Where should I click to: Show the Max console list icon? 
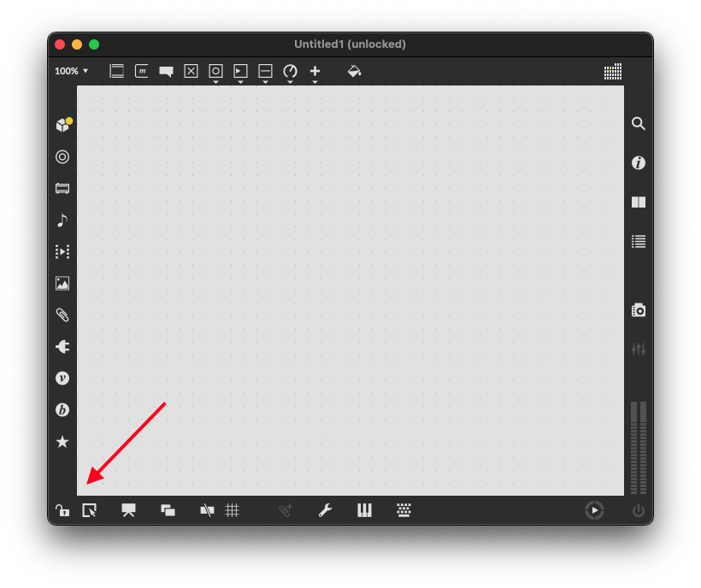tap(639, 241)
